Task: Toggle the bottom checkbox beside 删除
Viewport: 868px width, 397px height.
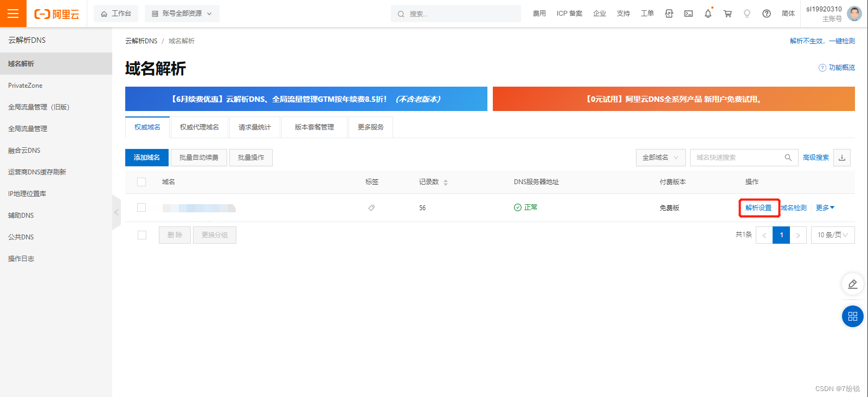Action: pos(142,235)
